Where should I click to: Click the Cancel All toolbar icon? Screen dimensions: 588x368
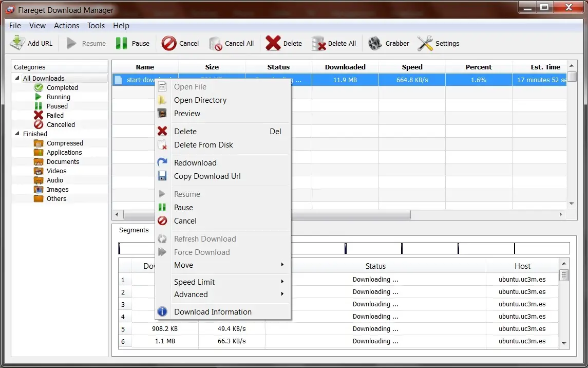pos(215,44)
